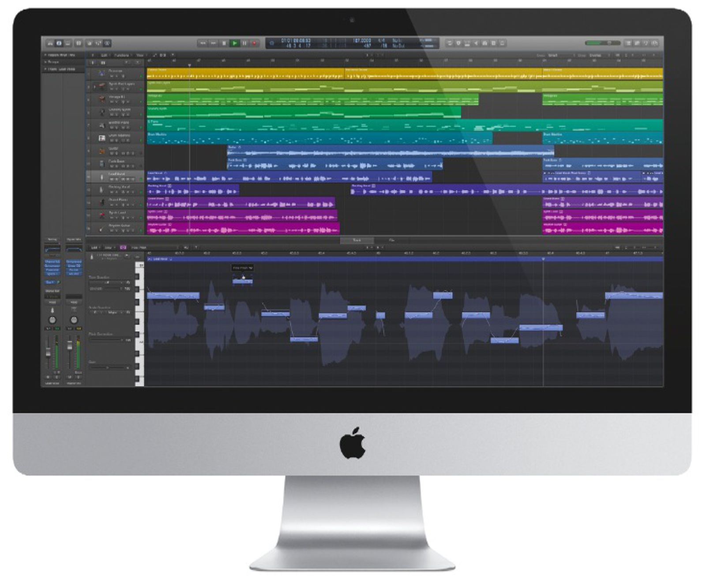Click the Drum Machine track icon
The width and height of the screenshot is (706, 588).
[x=102, y=139]
